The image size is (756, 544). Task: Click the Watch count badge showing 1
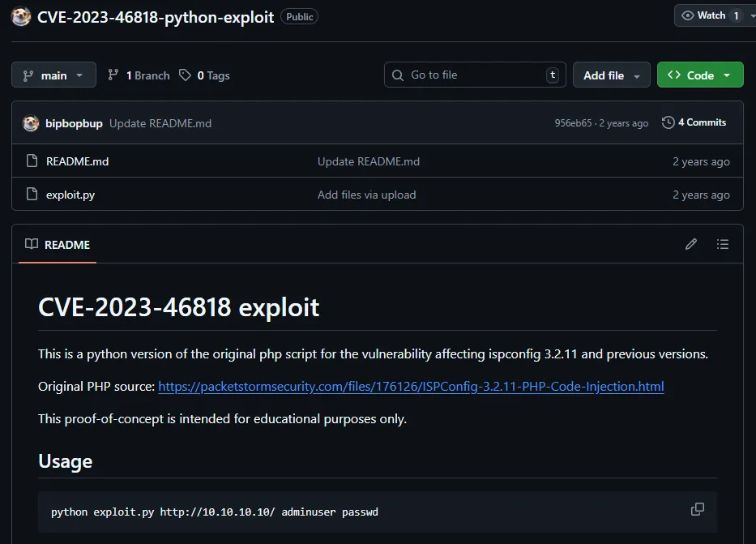[x=736, y=16]
